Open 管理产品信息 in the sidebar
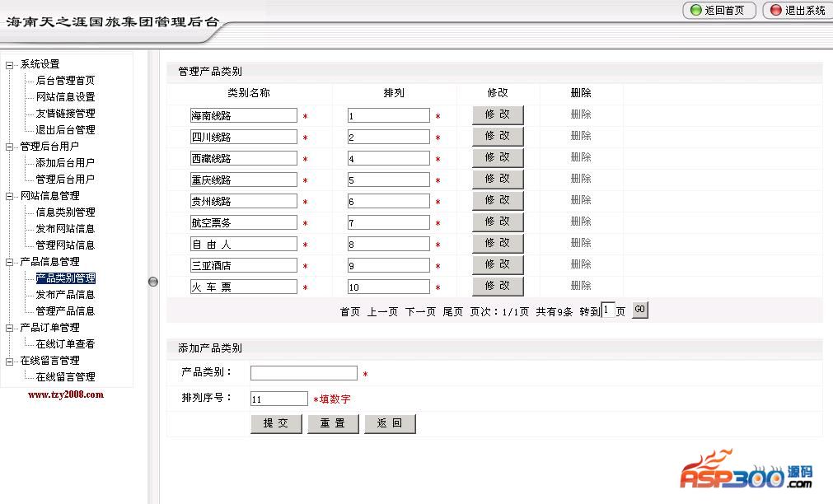This screenshot has width=833, height=504. (65, 311)
